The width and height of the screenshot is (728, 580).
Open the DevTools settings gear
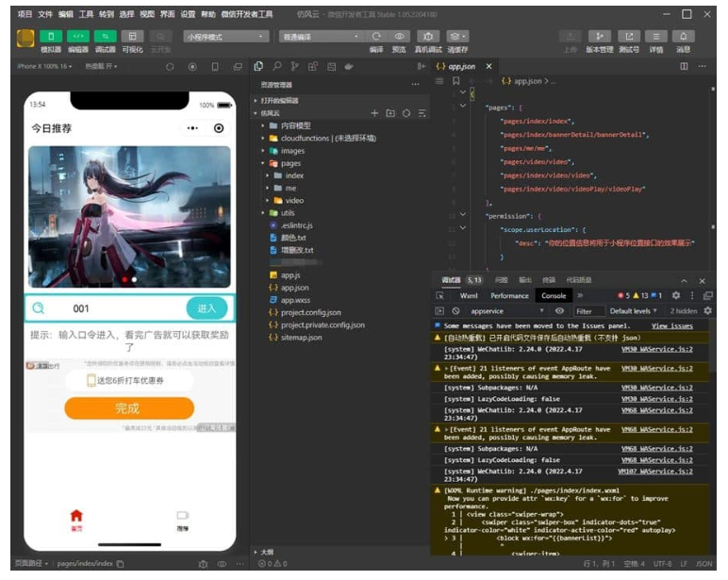click(x=676, y=295)
